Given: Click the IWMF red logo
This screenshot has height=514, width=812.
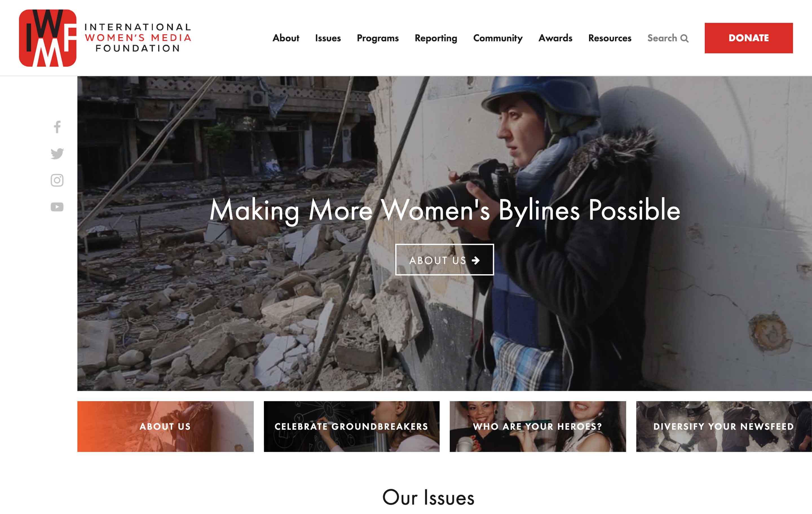Looking at the screenshot, I should click(x=48, y=38).
